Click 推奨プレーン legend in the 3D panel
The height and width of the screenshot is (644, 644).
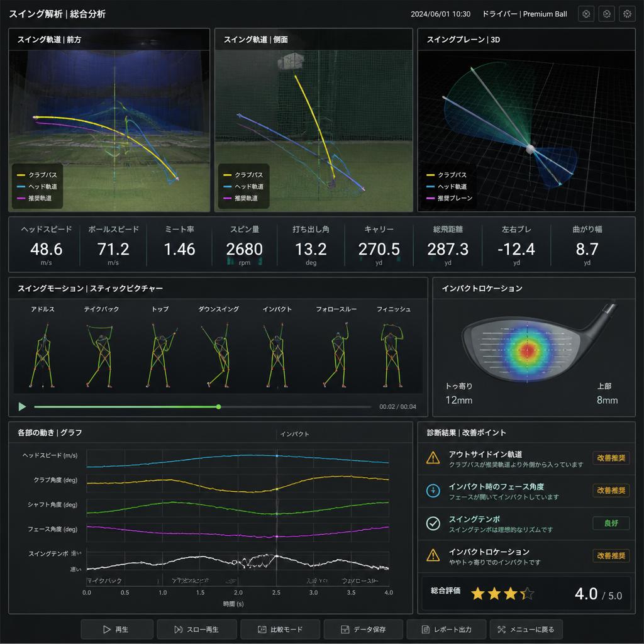(449, 198)
